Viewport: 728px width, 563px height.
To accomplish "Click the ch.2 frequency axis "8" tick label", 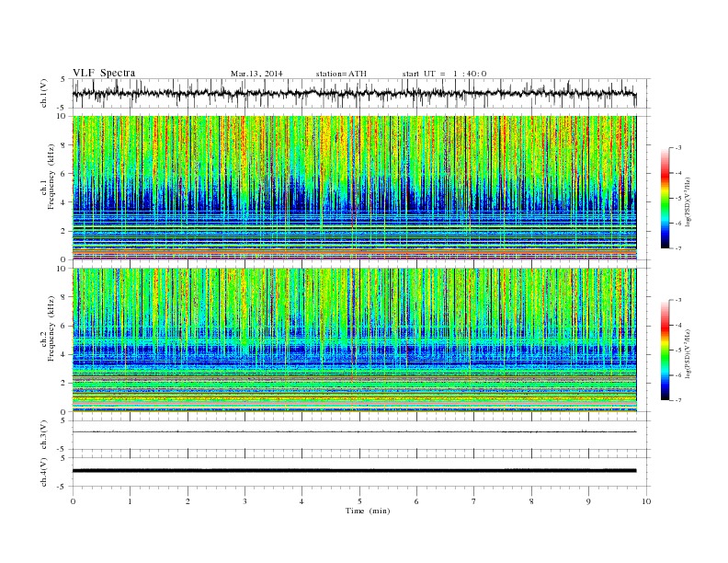I will pyautogui.click(x=63, y=297).
